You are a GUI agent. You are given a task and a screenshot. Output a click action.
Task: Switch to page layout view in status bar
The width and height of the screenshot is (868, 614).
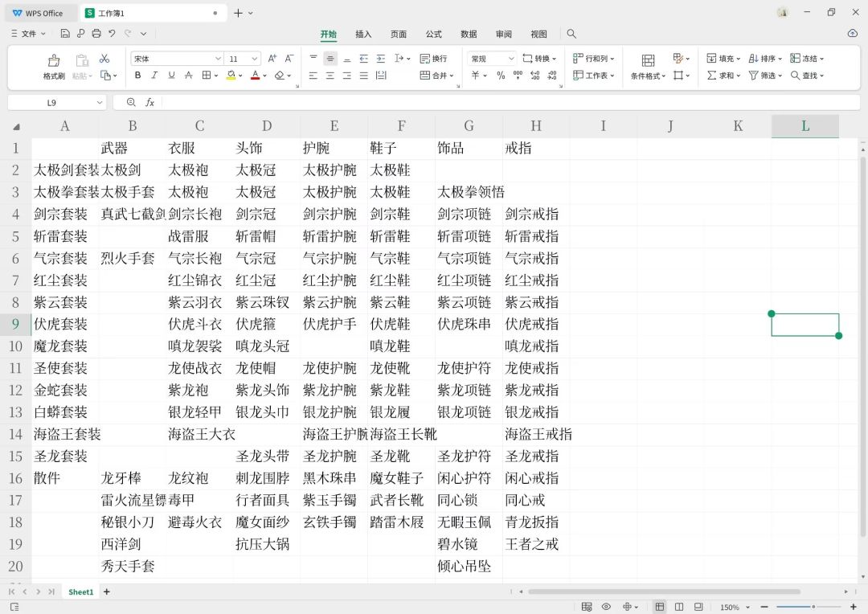(x=679, y=607)
